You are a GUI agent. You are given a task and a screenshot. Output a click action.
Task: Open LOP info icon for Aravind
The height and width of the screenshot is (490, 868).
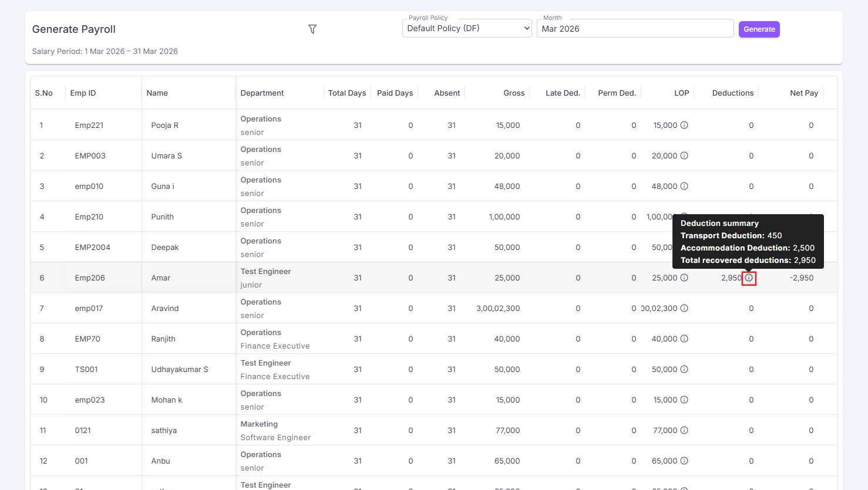pos(684,308)
